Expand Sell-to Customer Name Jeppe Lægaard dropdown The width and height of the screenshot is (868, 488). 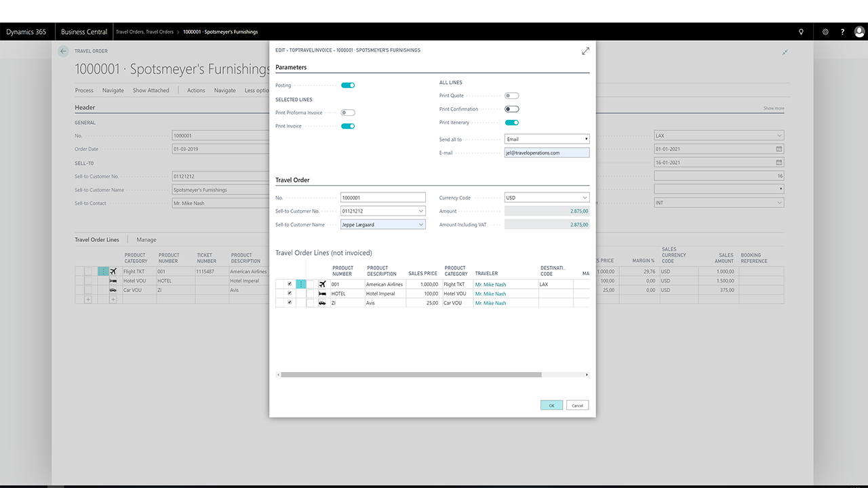click(x=421, y=224)
